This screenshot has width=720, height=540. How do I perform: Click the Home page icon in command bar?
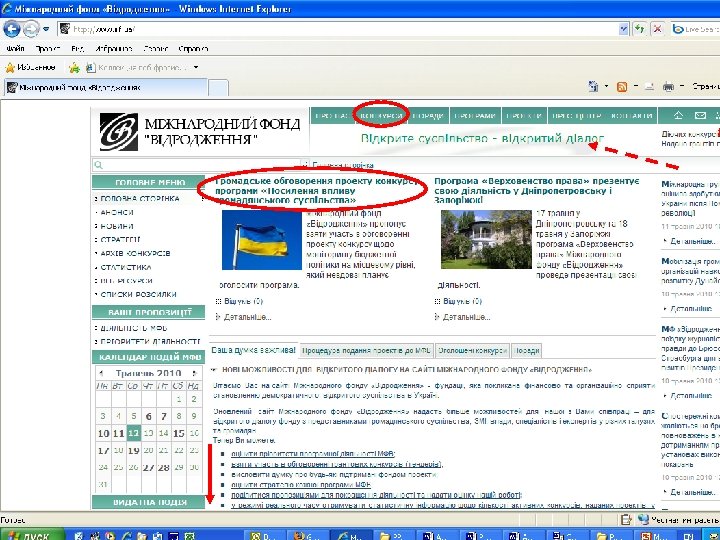tap(593, 86)
